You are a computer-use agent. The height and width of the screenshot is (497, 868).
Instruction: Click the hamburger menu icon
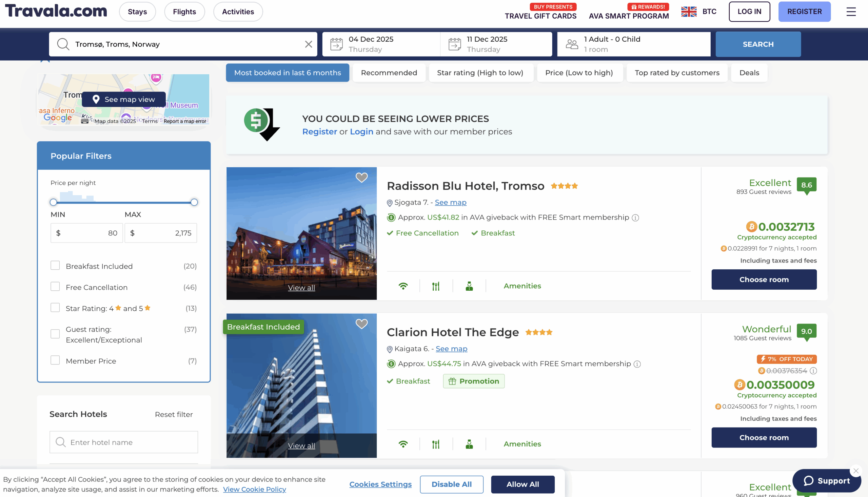coord(851,12)
